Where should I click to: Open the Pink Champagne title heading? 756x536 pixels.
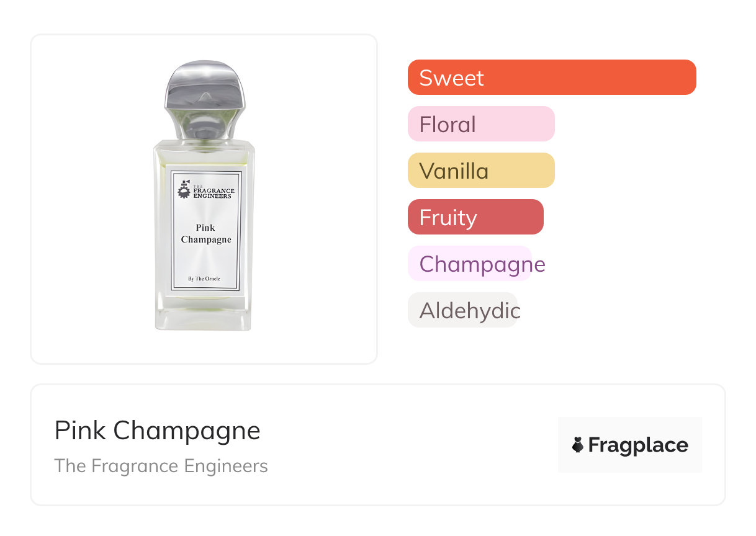(158, 431)
